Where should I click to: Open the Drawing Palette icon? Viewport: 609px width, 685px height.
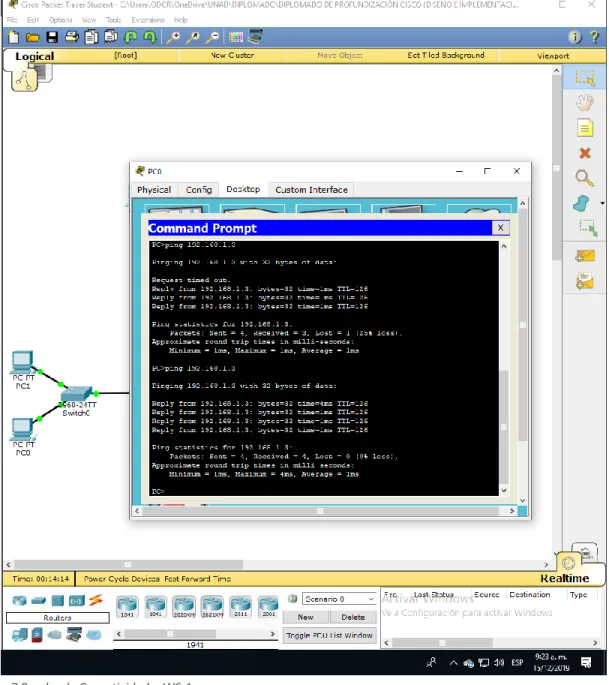(236, 38)
